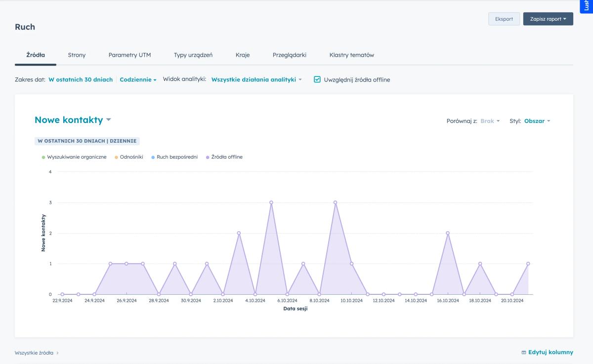
Task: Click the x-axis label 26.9.2024
Action: [x=127, y=300]
